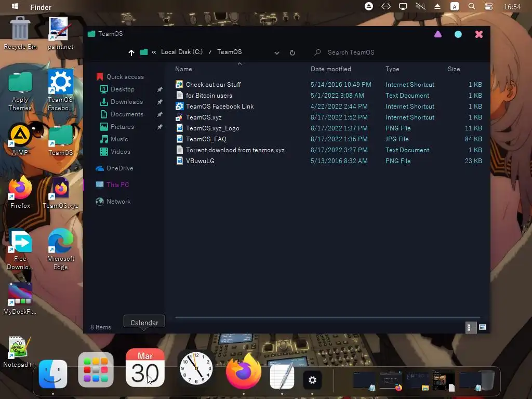
Task: Launch Microsoft Edge from desktop
Action: coord(60,249)
